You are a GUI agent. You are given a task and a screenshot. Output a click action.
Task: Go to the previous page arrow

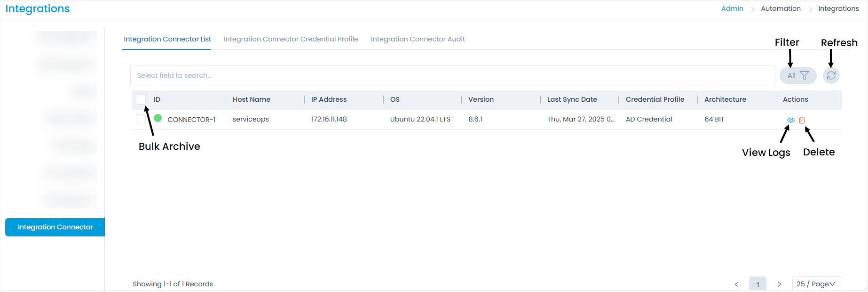coord(736,284)
